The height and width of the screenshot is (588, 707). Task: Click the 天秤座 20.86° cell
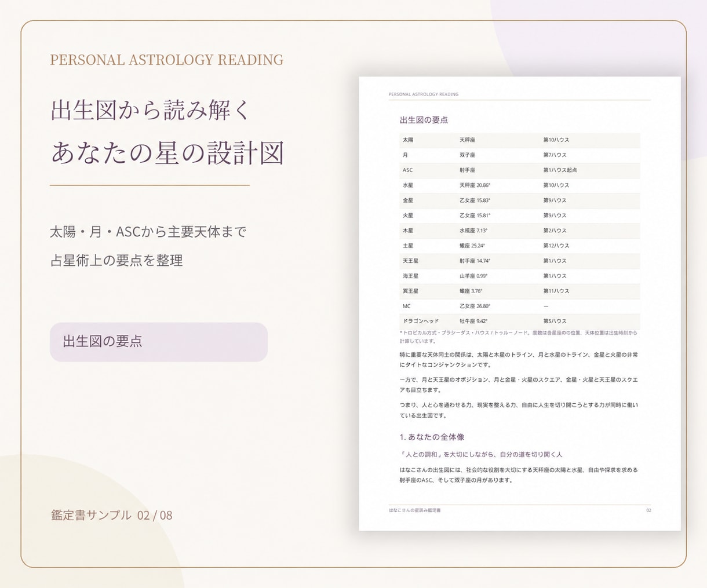pyautogui.click(x=475, y=185)
